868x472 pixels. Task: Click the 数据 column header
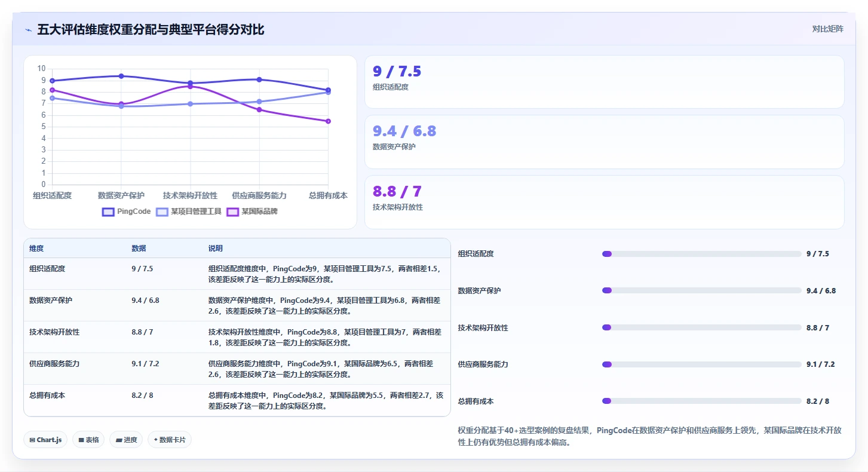(139, 249)
